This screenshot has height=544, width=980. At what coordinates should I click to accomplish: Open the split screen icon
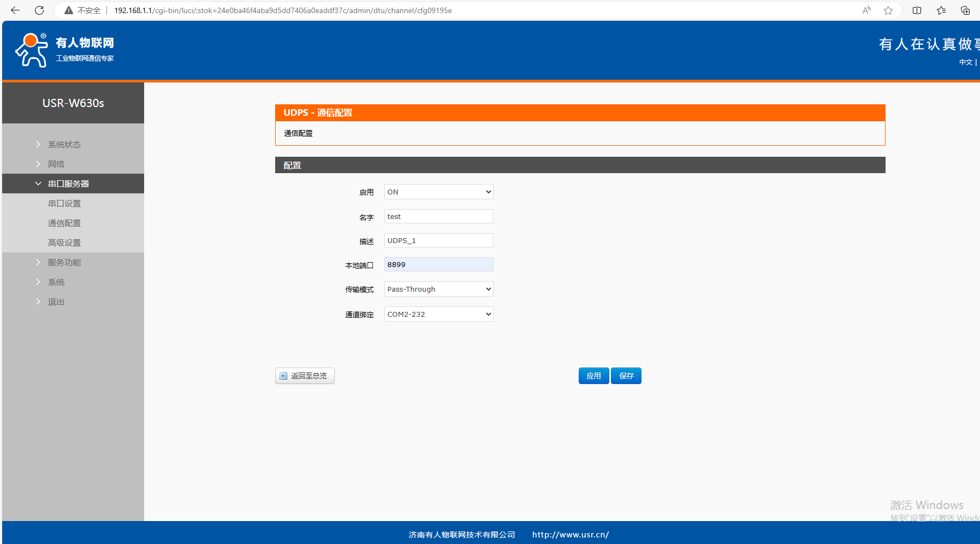917,10
